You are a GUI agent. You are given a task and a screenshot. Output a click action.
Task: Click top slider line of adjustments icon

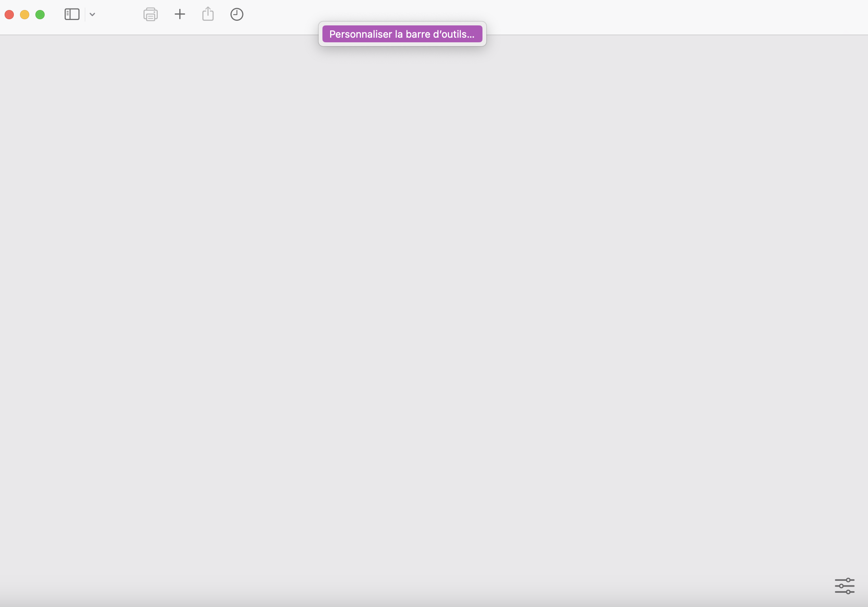pyautogui.click(x=841, y=580)
